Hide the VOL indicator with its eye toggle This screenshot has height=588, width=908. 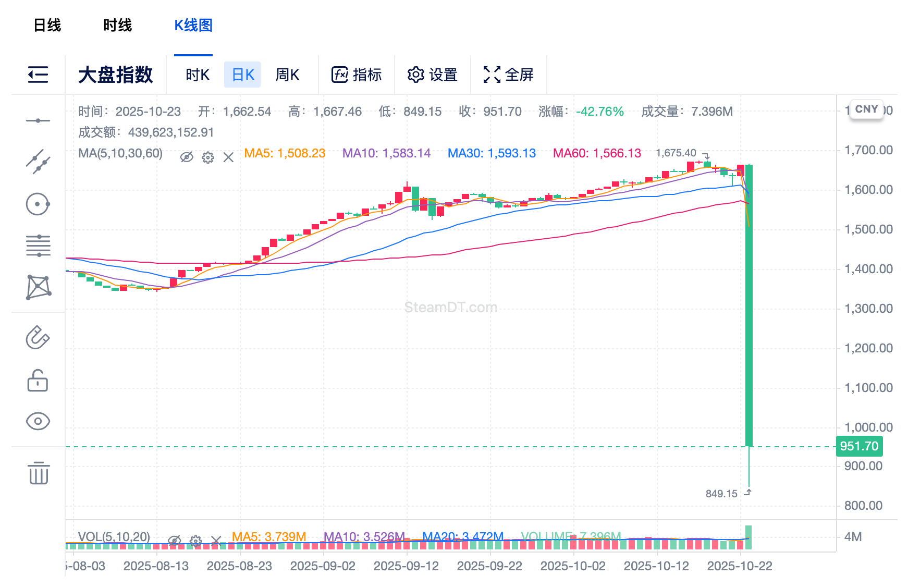(x=174, y=541)
